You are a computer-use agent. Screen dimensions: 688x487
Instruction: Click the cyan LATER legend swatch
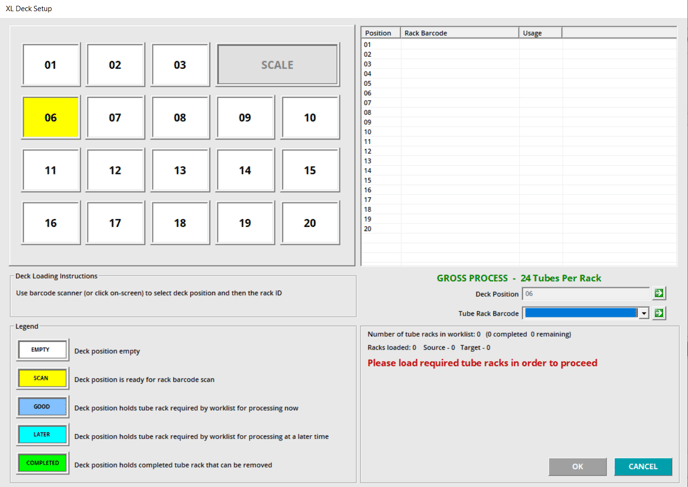point(42,436)
